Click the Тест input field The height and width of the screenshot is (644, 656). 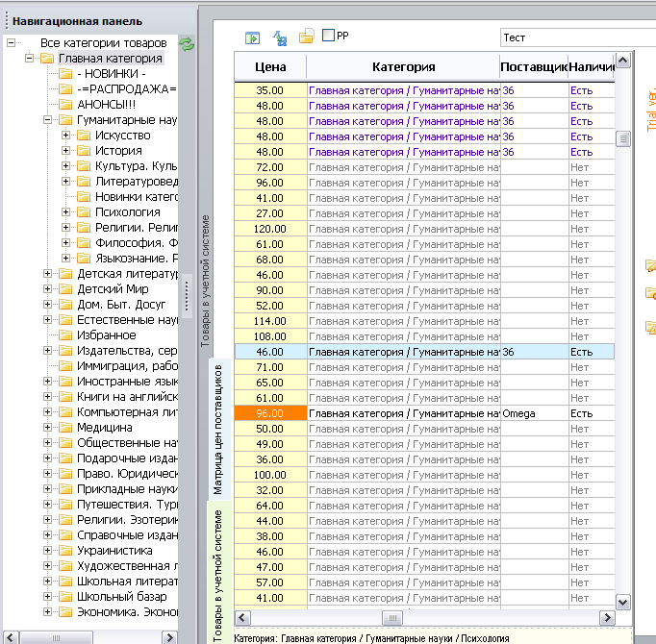click(577, 37)
